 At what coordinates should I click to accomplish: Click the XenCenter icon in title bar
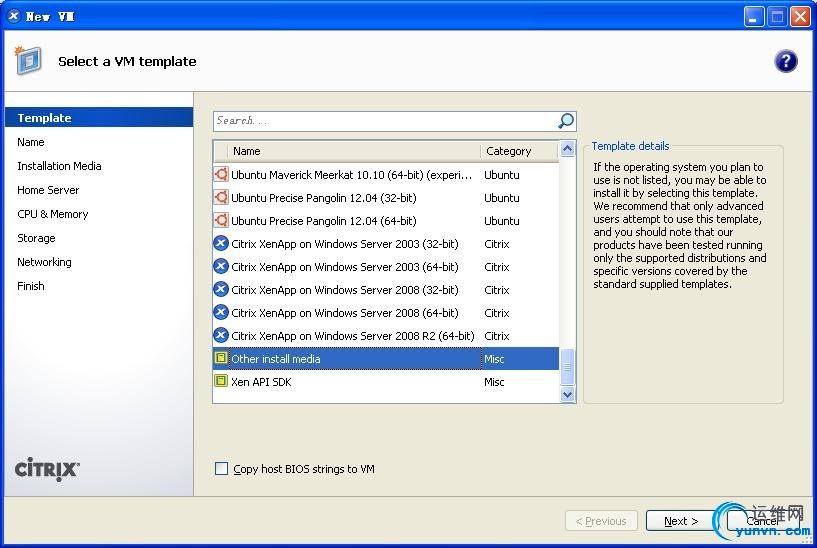(x=14, y=16)
